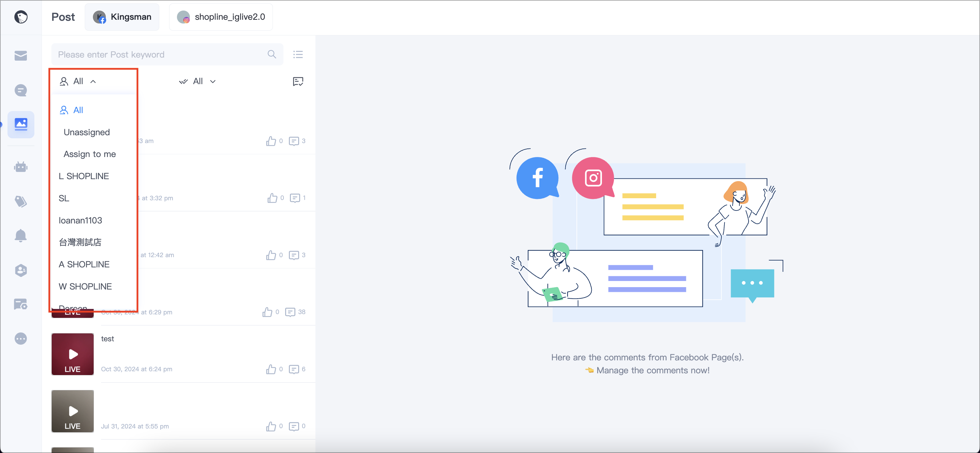Select loanan1103 assignee

(x=80, y=220)
